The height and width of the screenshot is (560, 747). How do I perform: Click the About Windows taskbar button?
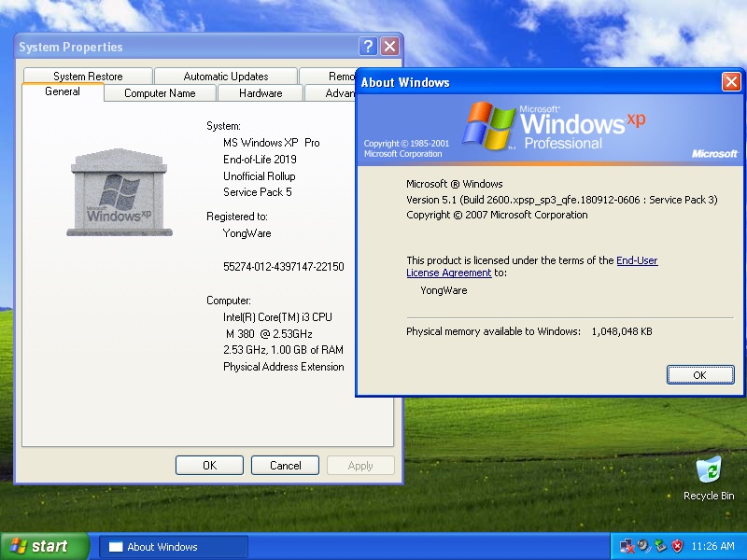click(x=173, y=546)
